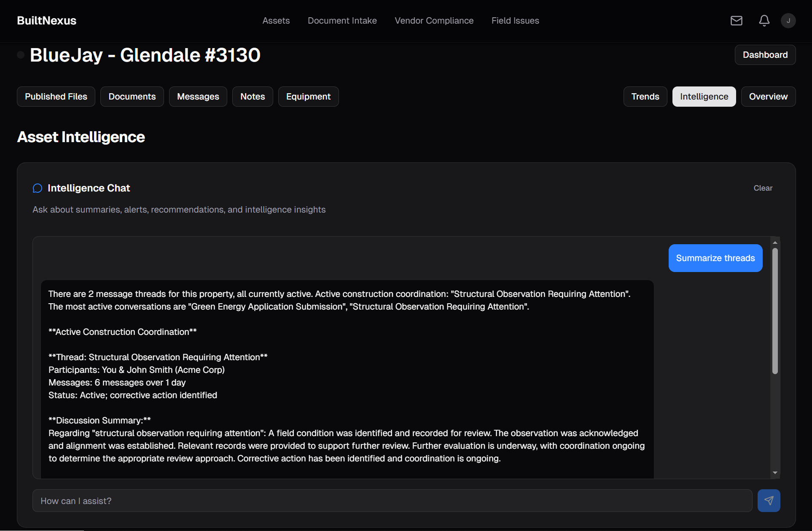Click the BuiltNexus logo
The width and height of the screenshot is (812, 531).
coord(46,20)
